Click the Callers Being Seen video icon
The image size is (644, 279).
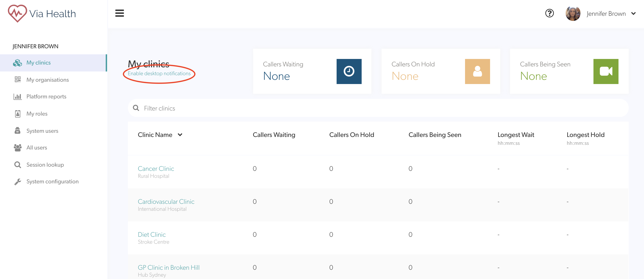606,71
